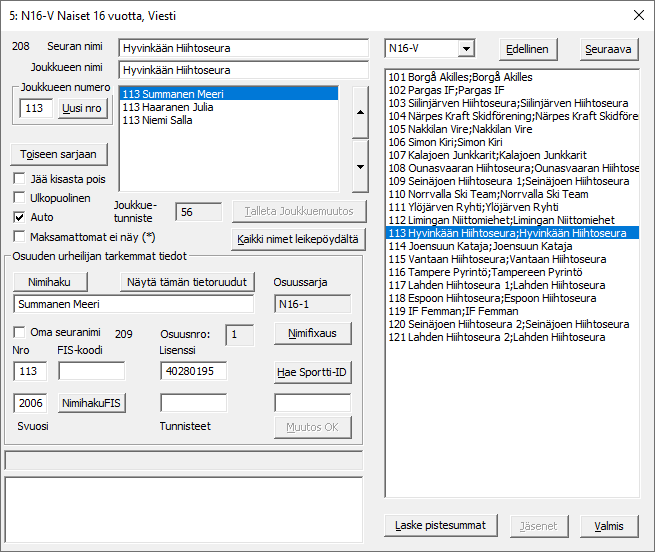Uncheck the 'Auto' checkbox
655x552 pixels.
click(x=20, y=217)
